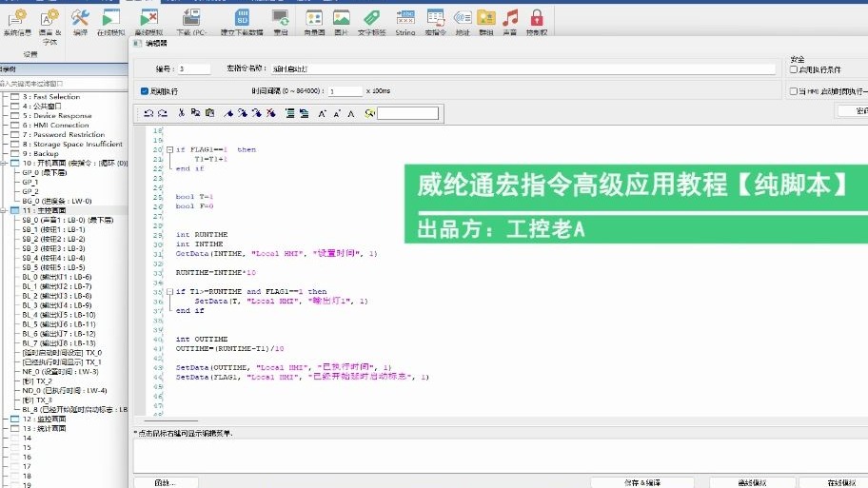Open 系统信息 system settings in ribbon

[16, 22]
